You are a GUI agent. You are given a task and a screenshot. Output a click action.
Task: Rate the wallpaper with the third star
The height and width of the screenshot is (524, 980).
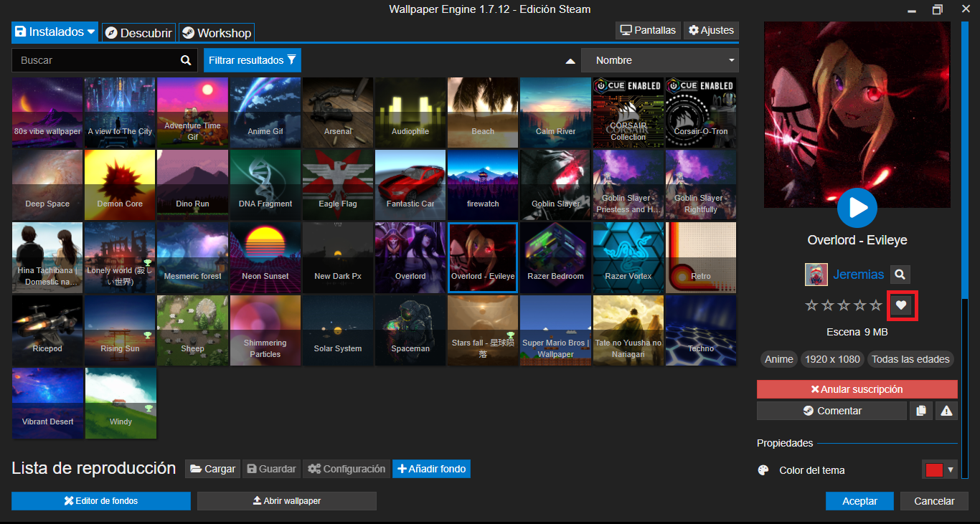(x=844, y=305)
